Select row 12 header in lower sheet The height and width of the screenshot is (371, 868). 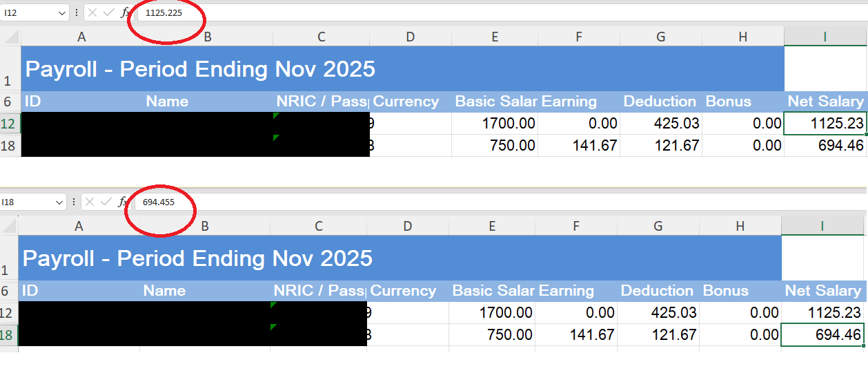[8, 313]
